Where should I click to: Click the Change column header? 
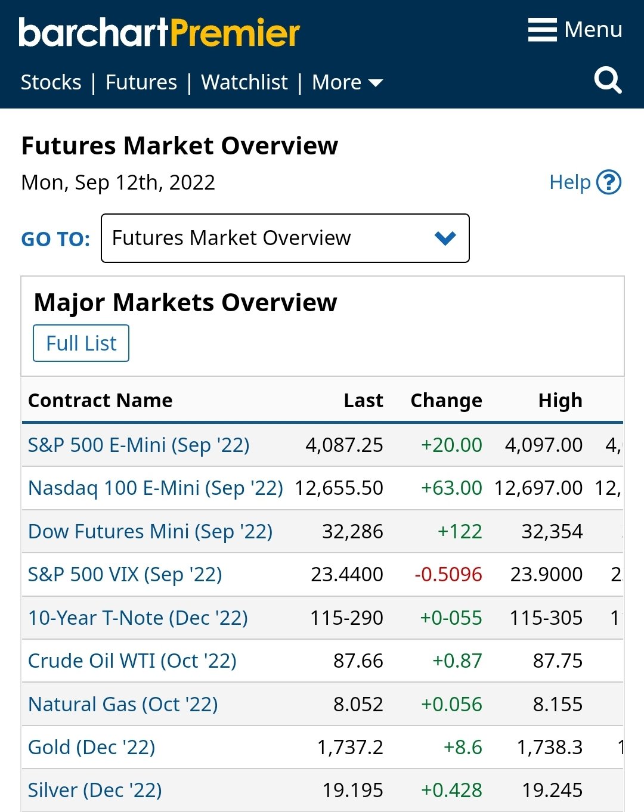[446, 401]
